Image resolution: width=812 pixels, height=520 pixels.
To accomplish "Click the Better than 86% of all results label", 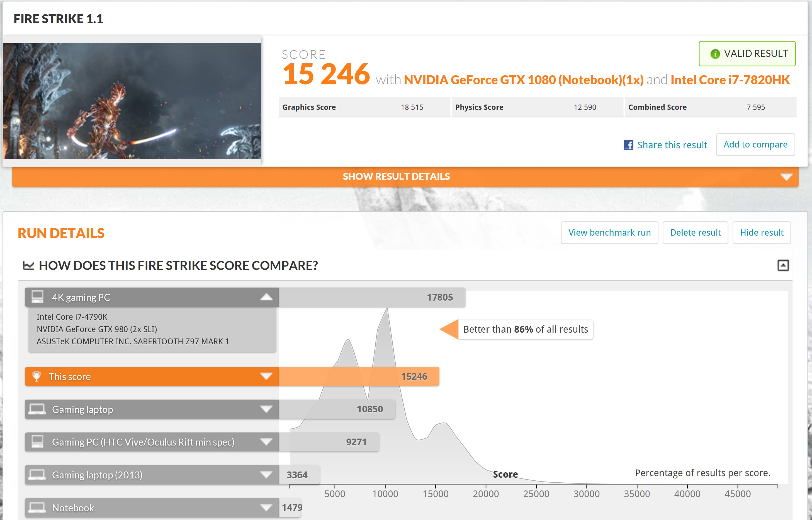I will tap(526, 329).
